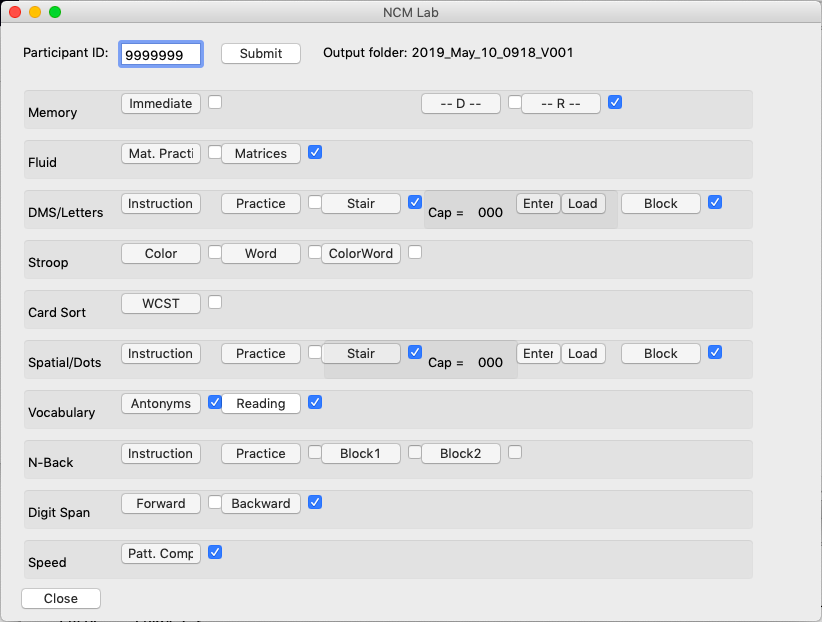Image resolution: width=822 pixels, height=622 pixels.
Task: Open N-Back Instruction
Action: pyautogui.click(x=161, y=453)
